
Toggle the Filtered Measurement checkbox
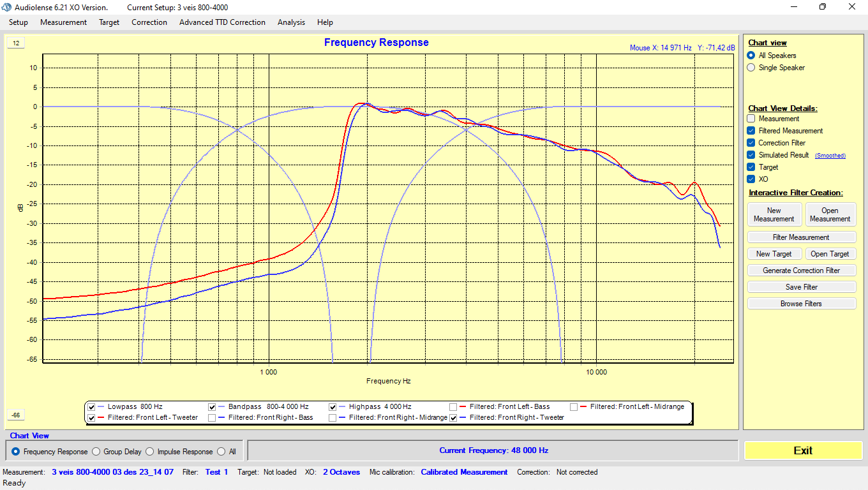pos(751,131)
